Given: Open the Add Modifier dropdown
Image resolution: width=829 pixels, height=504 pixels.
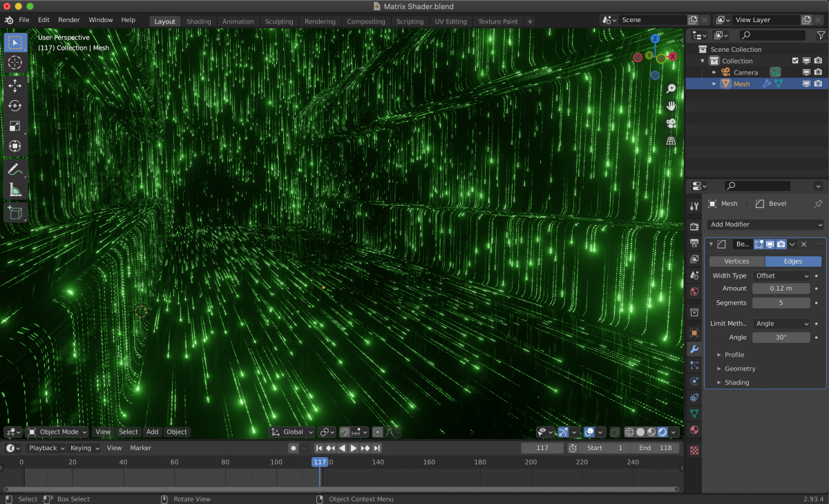Looking at the screenshot, I should 766,224.
